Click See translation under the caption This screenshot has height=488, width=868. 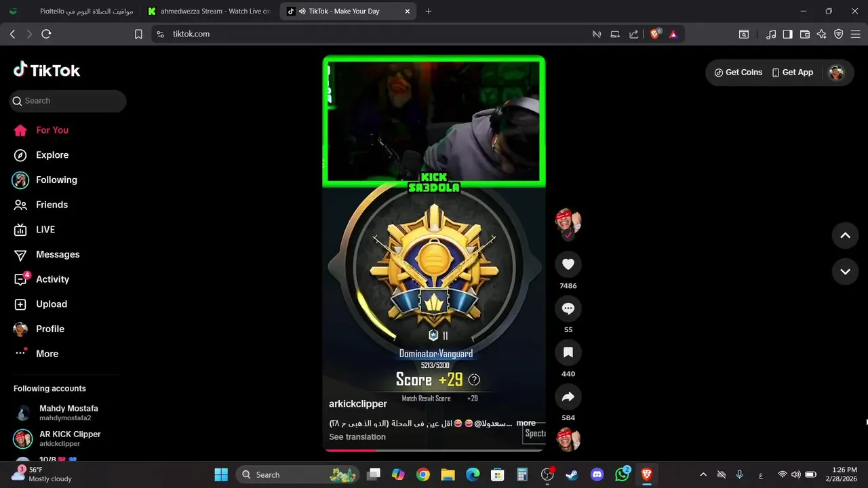(357, 437)
